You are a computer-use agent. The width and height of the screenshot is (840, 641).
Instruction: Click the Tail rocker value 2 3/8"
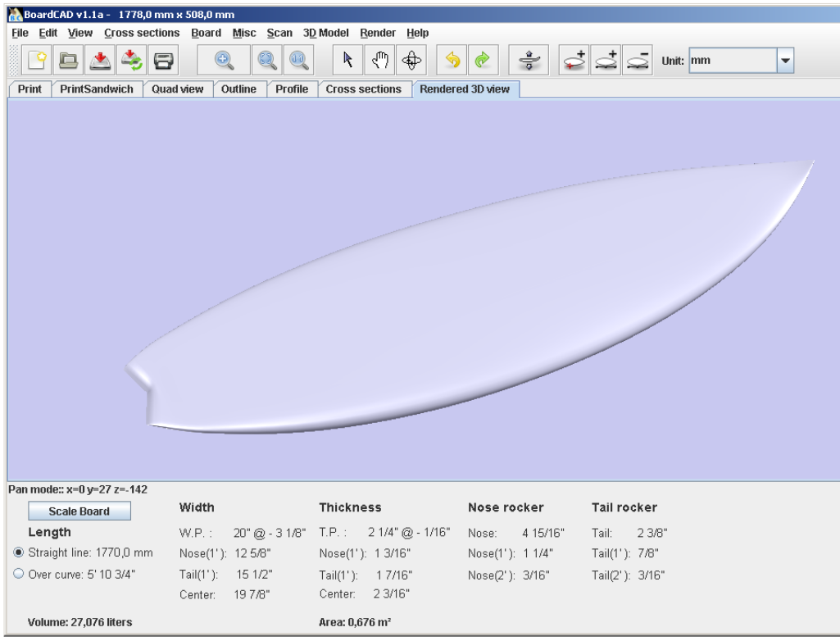[x=652, y=534]
